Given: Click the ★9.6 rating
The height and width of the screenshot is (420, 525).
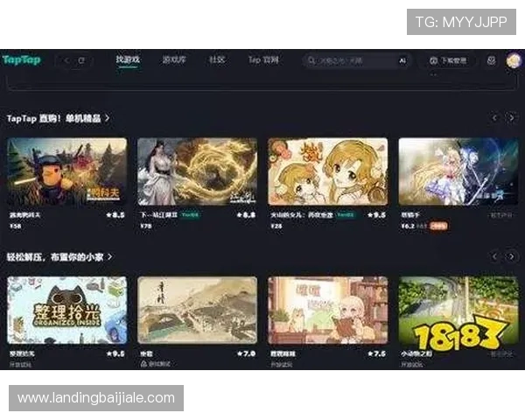Looking at the screenshot, I should (115, 353).
